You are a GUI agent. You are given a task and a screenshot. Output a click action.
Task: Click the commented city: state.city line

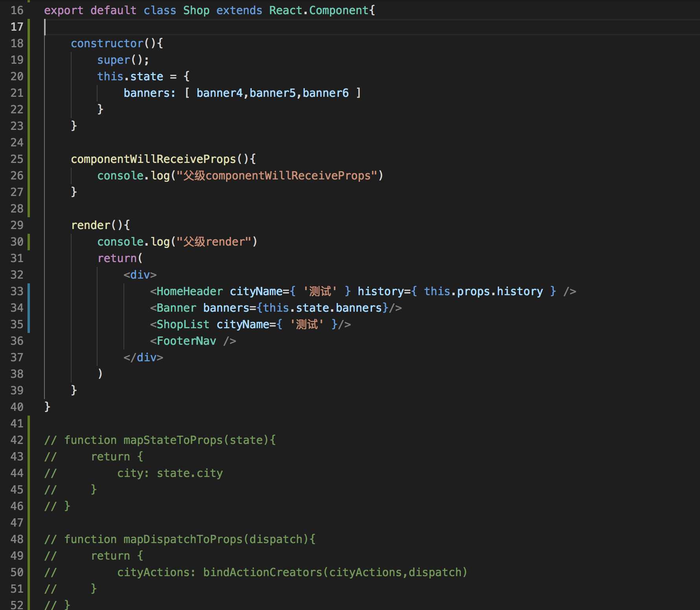[134, 473]
